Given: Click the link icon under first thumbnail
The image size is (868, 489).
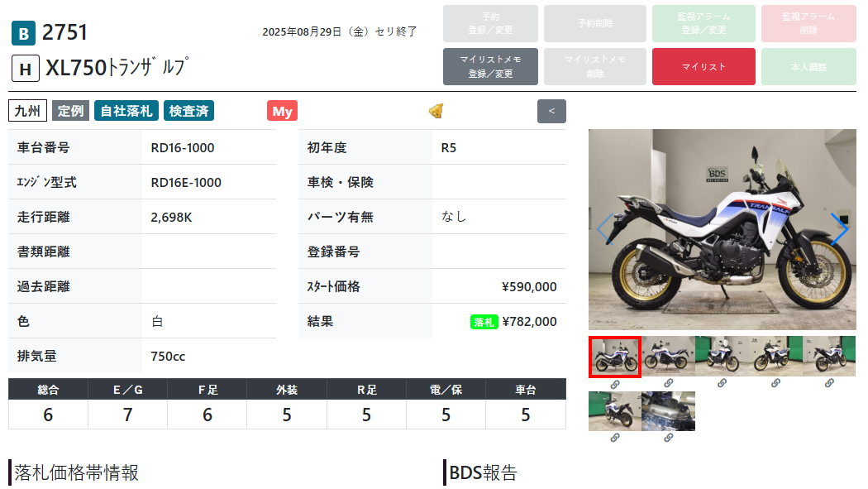Looking at the screenshot, I should (615, 384).
